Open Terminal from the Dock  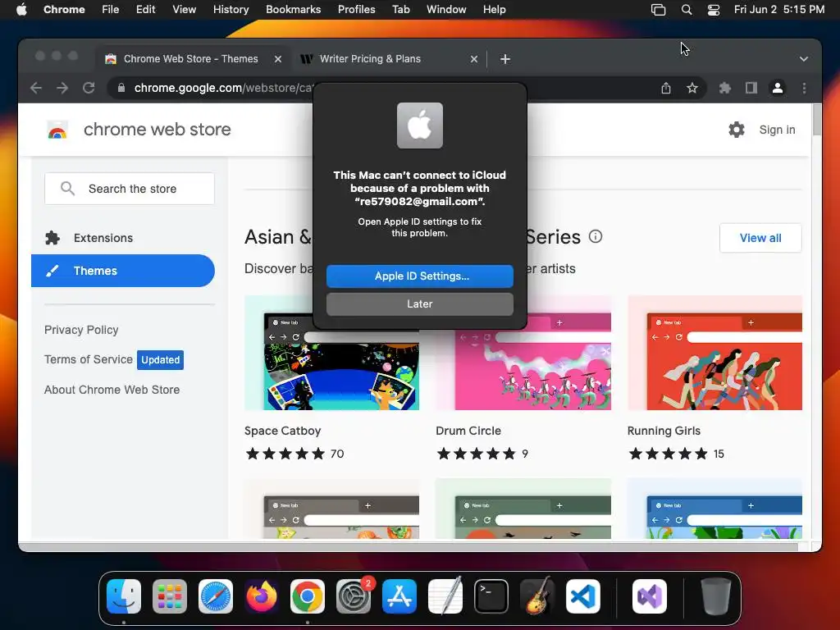pyautogui.click(x=491, y=596)
